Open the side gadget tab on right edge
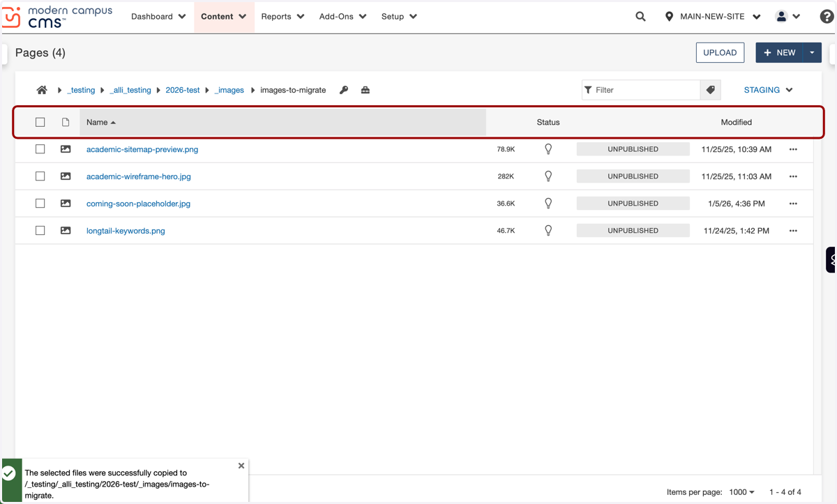837x504 pixels. coord(831,260)
